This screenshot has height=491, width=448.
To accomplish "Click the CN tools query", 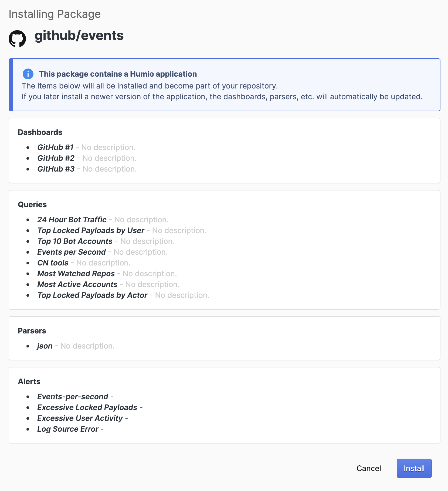I will coord(53,263).
